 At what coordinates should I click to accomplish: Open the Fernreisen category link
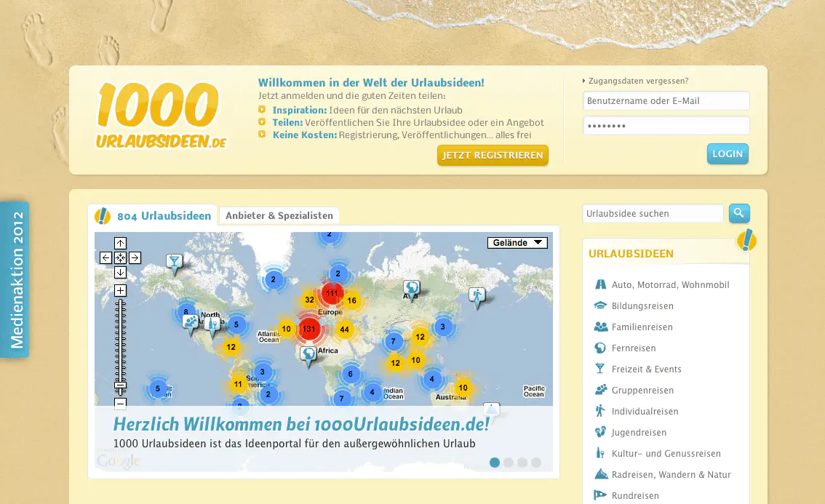tap(634, 348)
